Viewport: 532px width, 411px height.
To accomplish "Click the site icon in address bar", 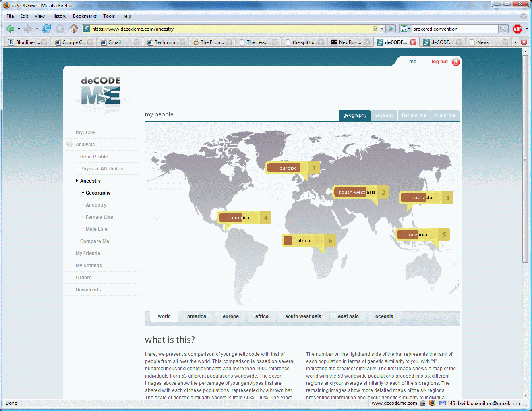I will (87, 29).
